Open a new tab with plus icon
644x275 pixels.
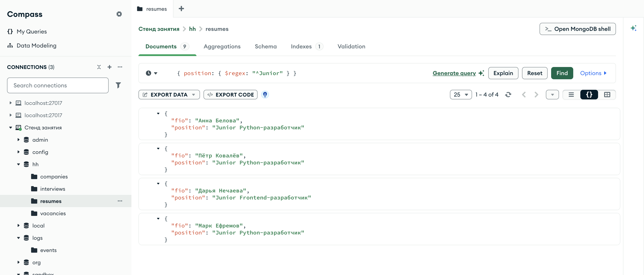[x=182, y=9]
